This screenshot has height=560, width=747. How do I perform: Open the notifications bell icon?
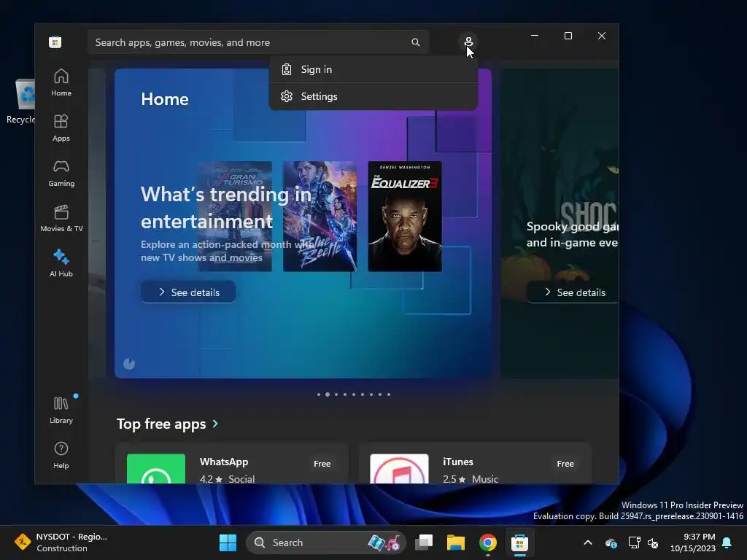click(727, 542)
